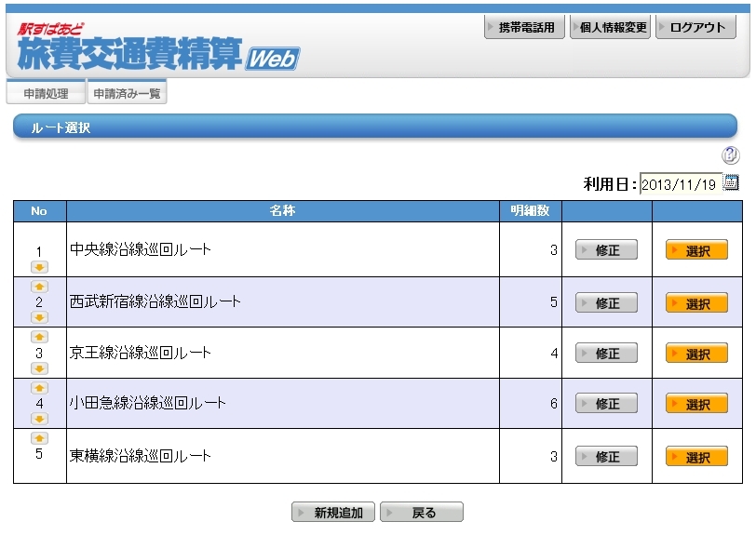Open the 携帯電話用 page
The image size is (756, 535).
click(524, 27)
